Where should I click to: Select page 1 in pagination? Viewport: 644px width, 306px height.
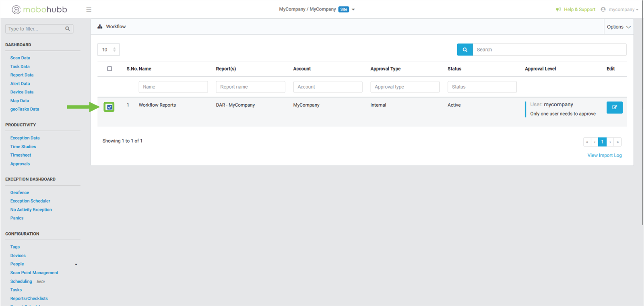602,142
